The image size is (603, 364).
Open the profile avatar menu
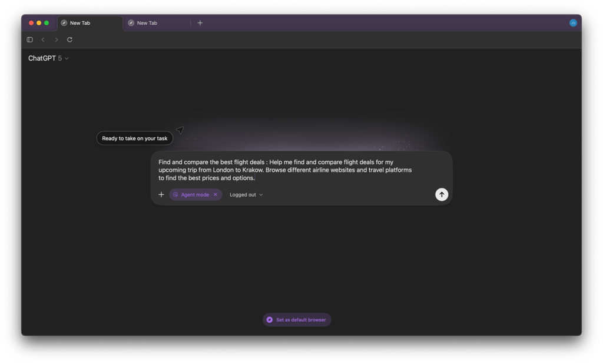click(573, 23)
